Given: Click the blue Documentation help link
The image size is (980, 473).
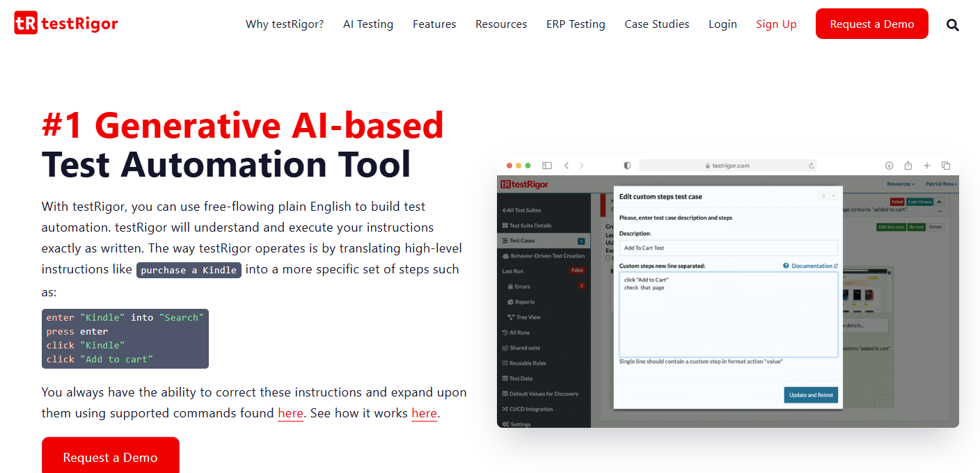Looking at the screenshot, I should [x=811, y=266].
